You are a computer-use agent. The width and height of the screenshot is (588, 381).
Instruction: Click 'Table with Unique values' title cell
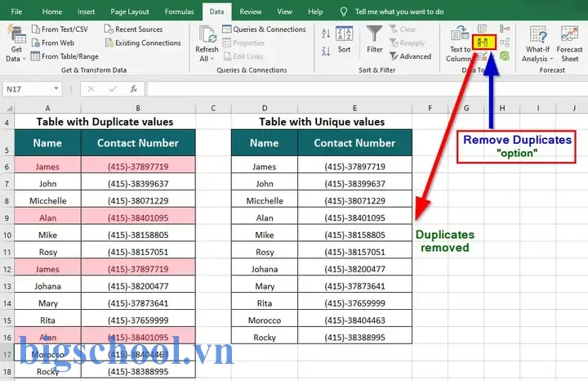[322, 122]
